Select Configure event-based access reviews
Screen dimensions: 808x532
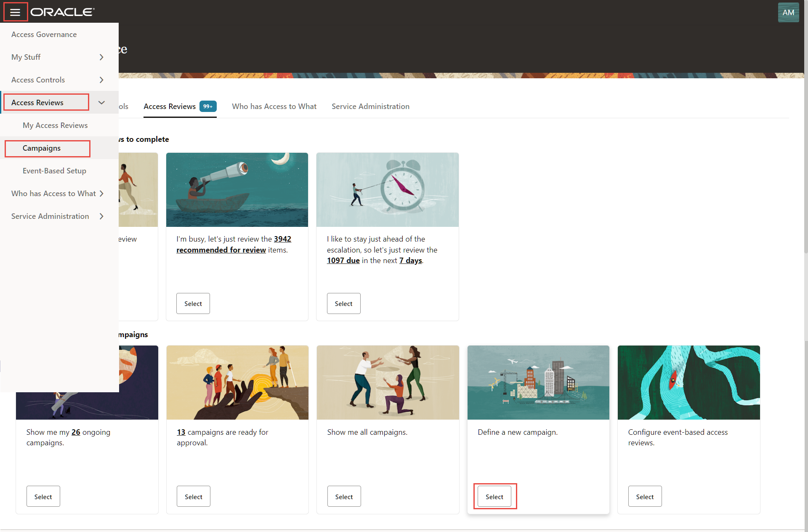click(645, 497)
